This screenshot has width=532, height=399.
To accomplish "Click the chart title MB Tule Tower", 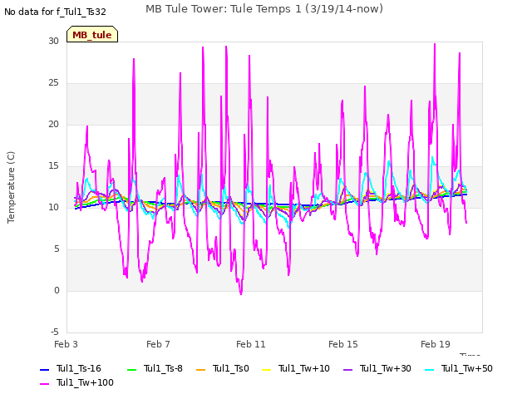I will (x=264, y=9).
